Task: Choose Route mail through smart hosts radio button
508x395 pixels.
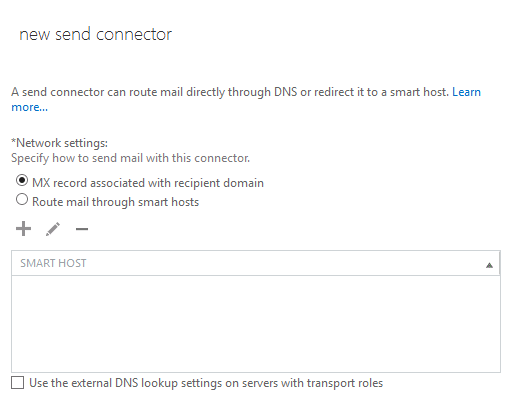Action: tap(22, 200)
